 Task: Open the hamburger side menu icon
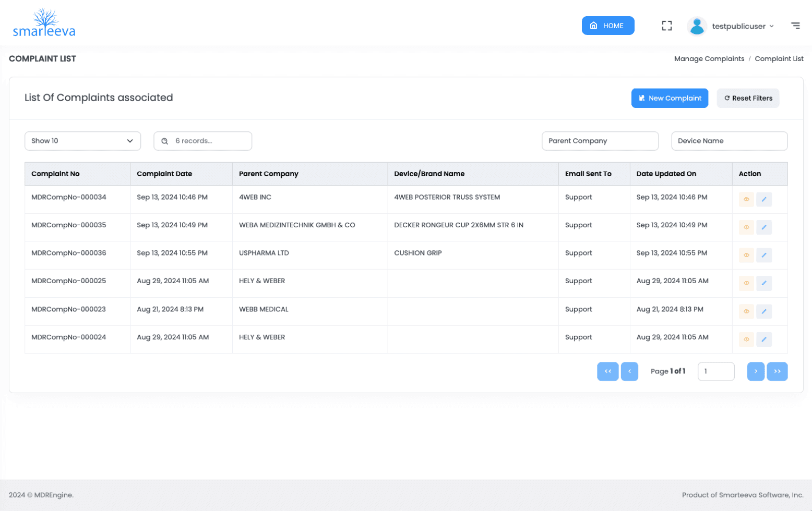(x=795, y=26)
